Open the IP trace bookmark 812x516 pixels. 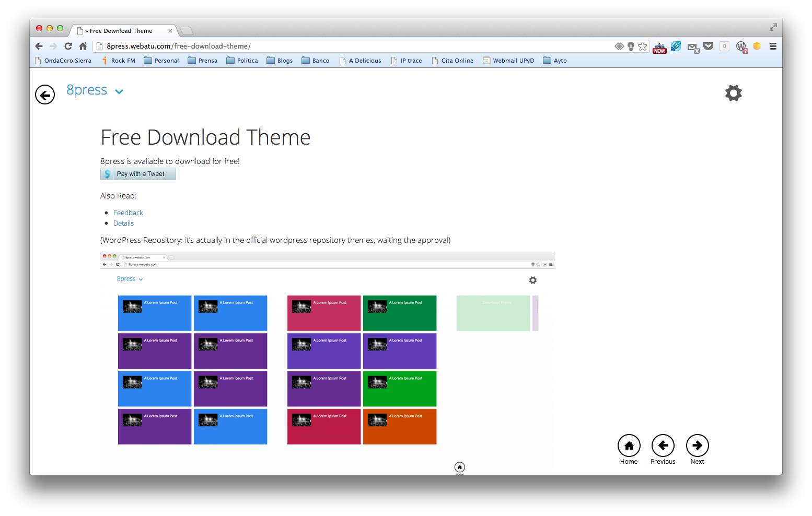(x=407, y=61)
